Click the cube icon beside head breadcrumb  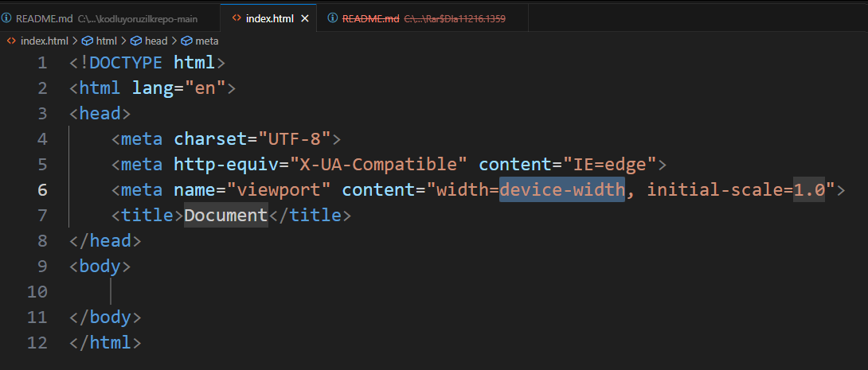[135, 41]
